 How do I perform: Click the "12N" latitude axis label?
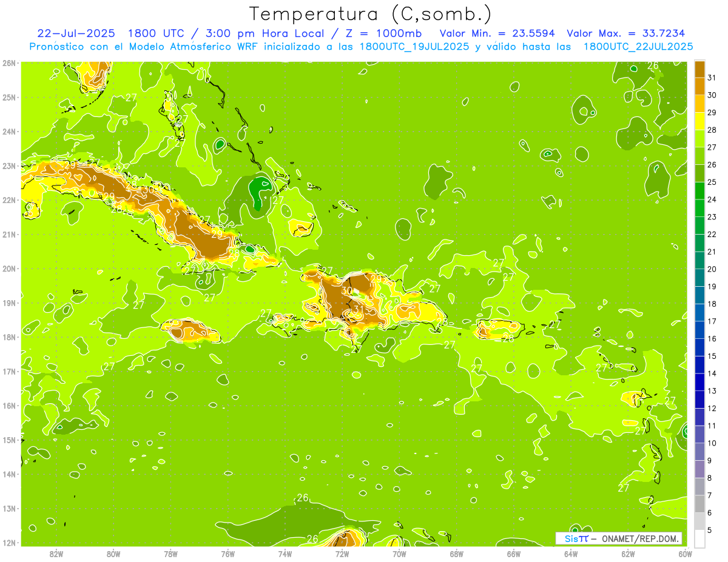click(x=8, y=542)
